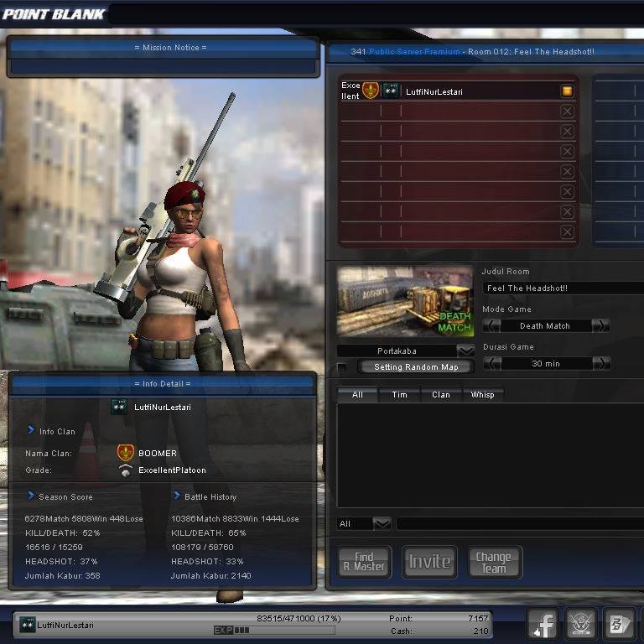Click the ExcellentPlatoon grade icon
The image size is (644, 644).
tap(126, 470)
